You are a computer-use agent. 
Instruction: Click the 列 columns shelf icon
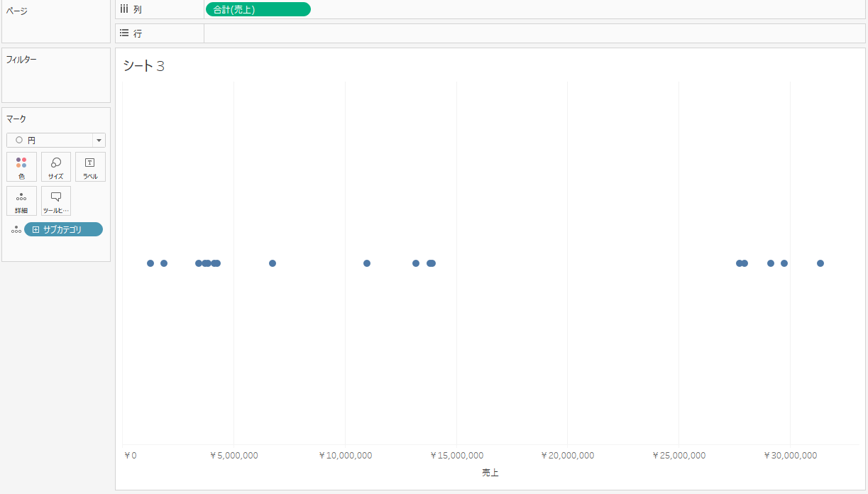click(x=124, y=9)
